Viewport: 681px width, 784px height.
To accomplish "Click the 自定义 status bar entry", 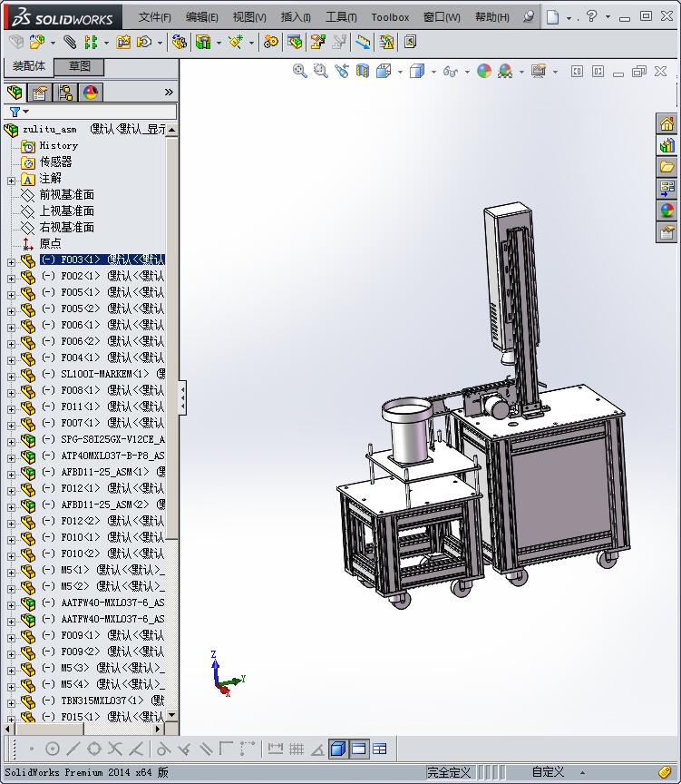I will [548, 772].
